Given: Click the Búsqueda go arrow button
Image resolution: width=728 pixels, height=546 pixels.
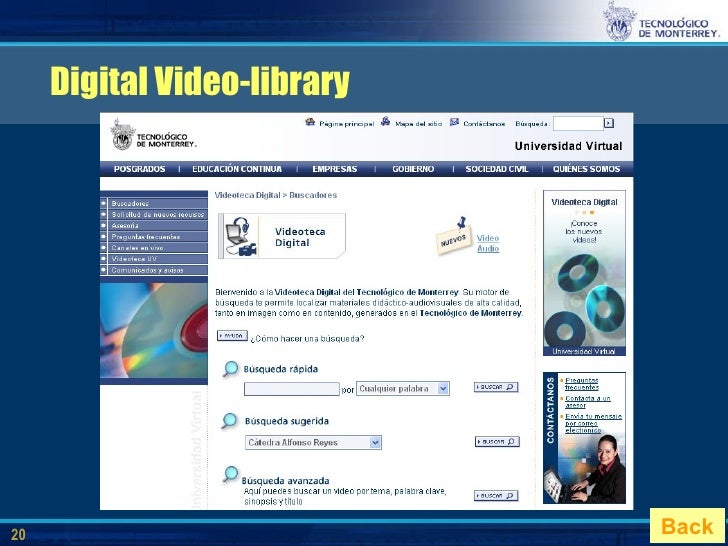Looking at the screenshot, I should [x=609, y=123].
